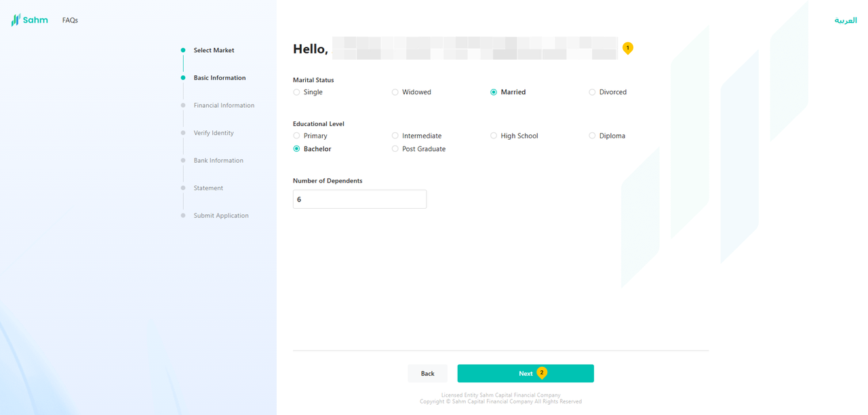Click the Number of Dependents field

pyautogui.click(x=359, y=199)
